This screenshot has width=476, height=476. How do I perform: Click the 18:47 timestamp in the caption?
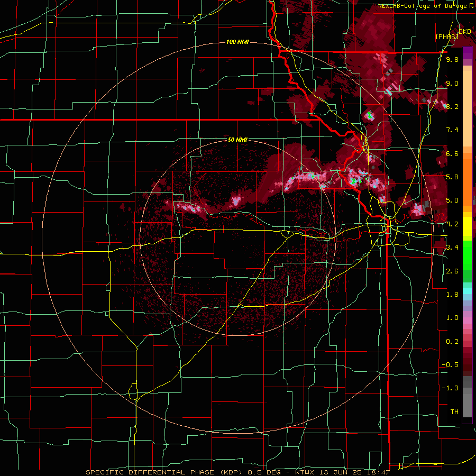pyautogui.click(x=379, y=472)
